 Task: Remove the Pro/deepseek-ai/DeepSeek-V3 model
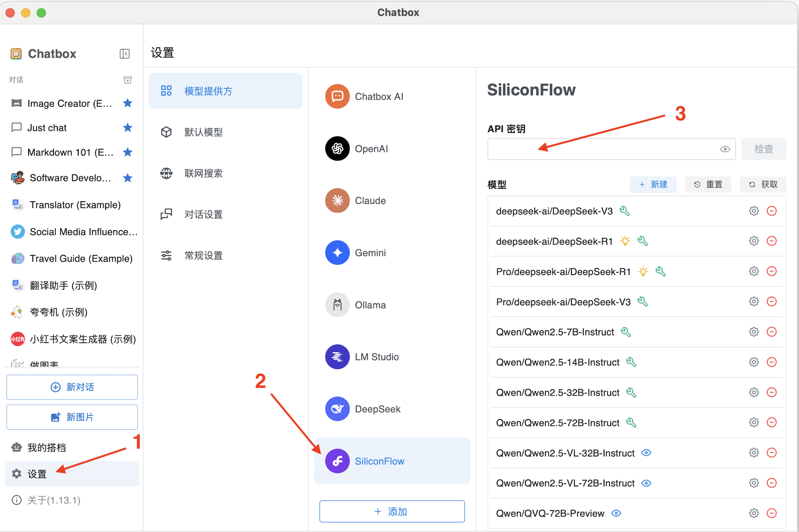(772, 302)
